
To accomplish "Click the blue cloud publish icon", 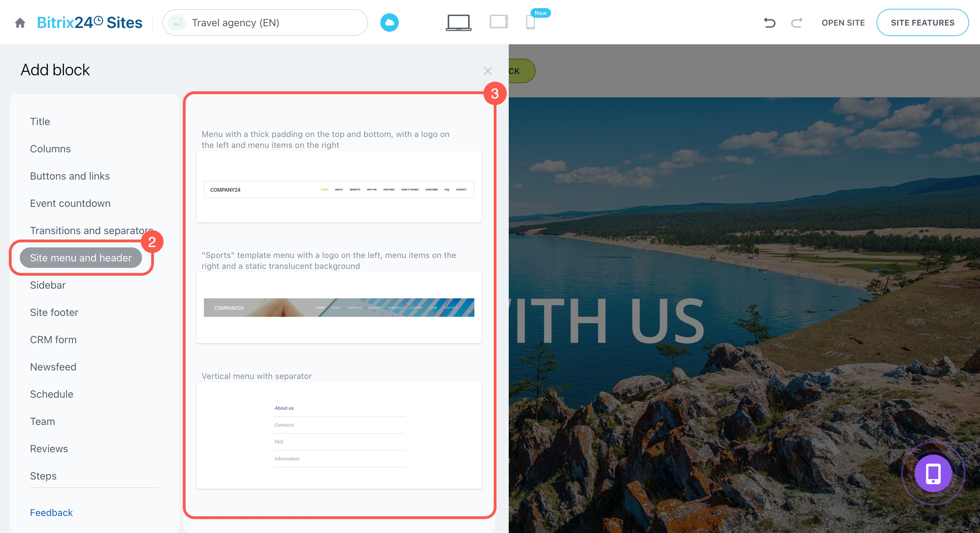I will 389,23.
